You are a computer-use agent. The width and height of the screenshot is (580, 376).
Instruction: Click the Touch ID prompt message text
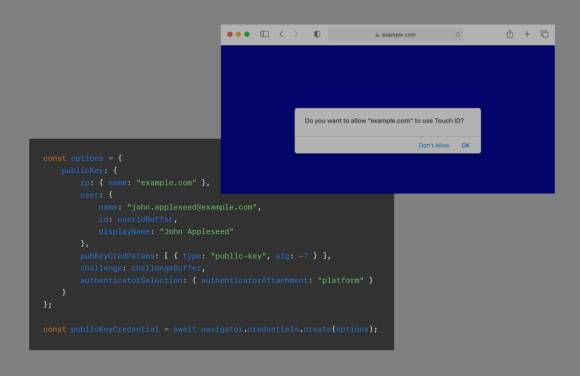tap(384, 121)
